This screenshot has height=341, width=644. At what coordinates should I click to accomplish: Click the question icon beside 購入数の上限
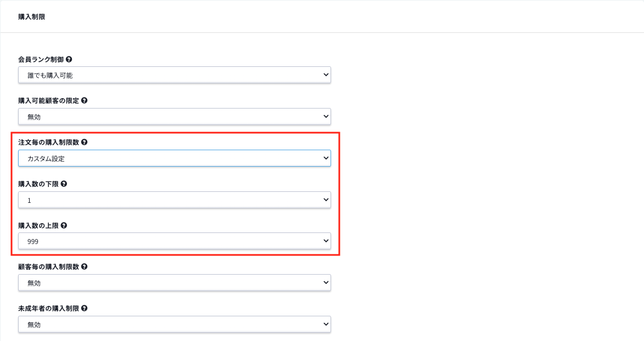click(64, 226)
